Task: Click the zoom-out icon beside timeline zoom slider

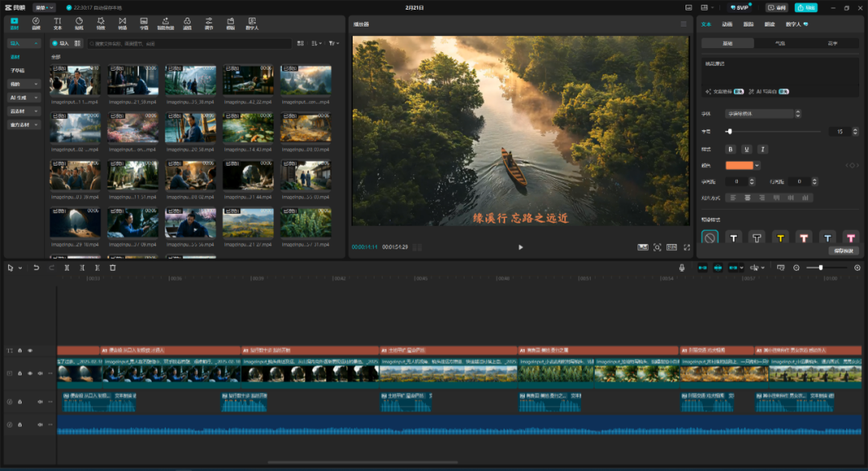Action: point(796,268)
